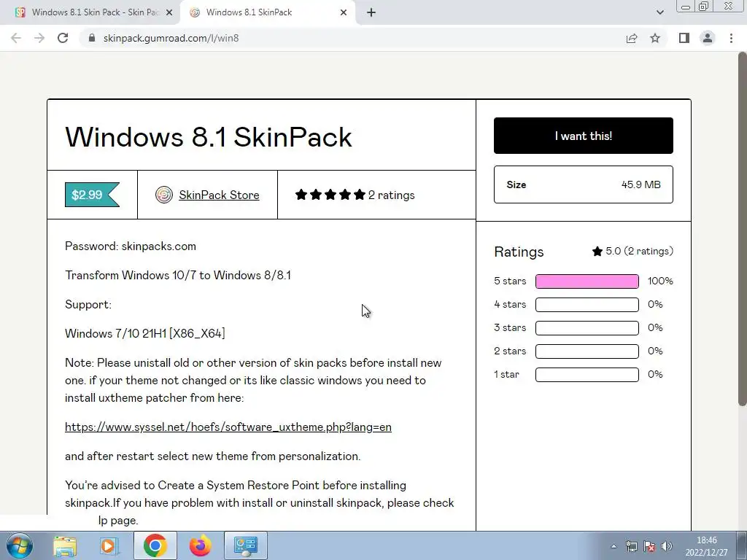This screenshot has height=560, width=747.
Task: Click the address bar URL
Action: point(171,38)
